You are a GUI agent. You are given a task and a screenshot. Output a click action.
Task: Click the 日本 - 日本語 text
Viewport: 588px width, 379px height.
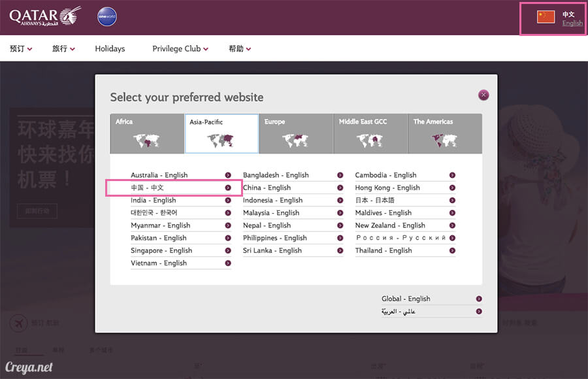click(x=374, y=201)
